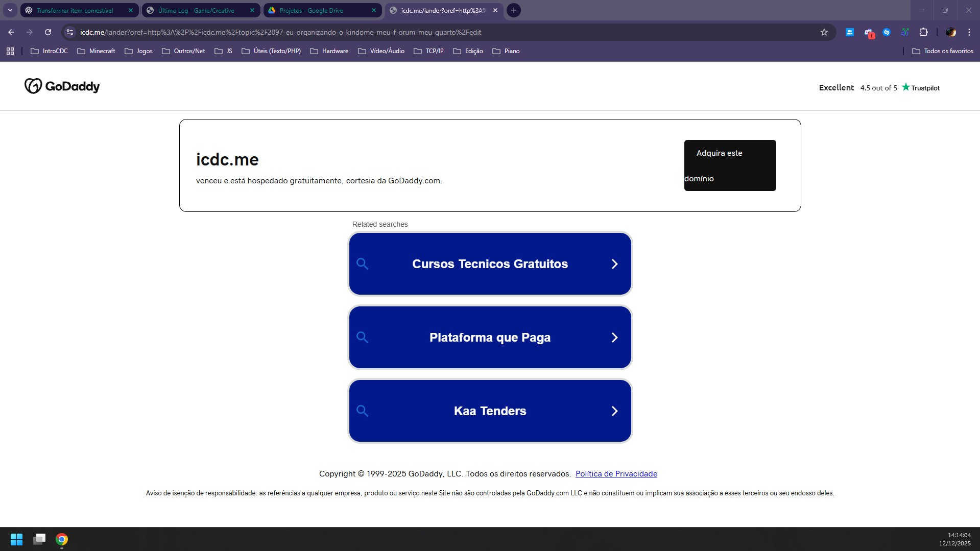
Task: Switch to the Último Log - Game/Creative tab
Action: point(196,10)
